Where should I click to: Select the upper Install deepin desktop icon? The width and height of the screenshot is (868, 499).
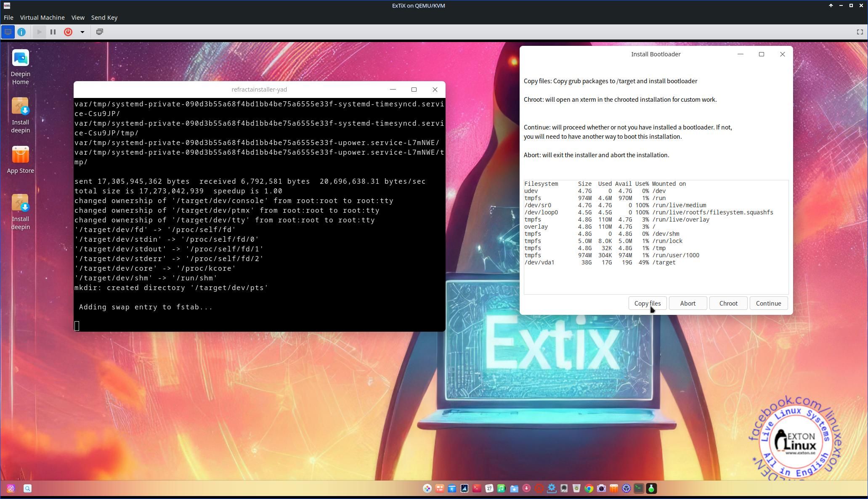tap(20, 115)
